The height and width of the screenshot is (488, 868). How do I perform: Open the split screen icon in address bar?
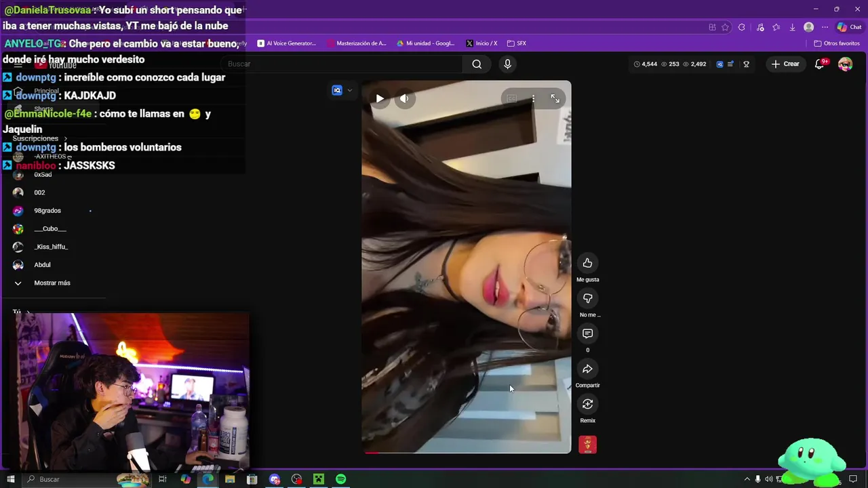[712, 27]
